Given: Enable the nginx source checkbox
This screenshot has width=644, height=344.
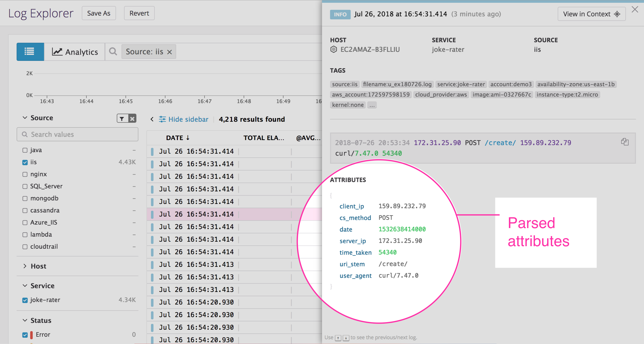Looking at the screenshot, I should pos(25,174).
